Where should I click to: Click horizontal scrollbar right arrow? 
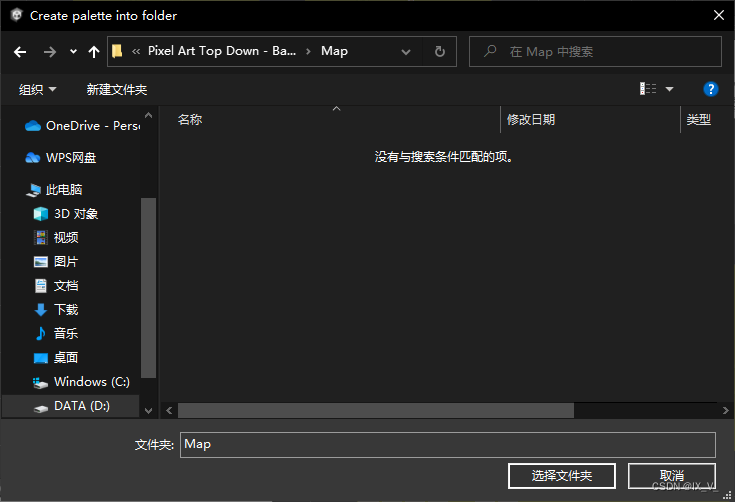tap(725, 411)
